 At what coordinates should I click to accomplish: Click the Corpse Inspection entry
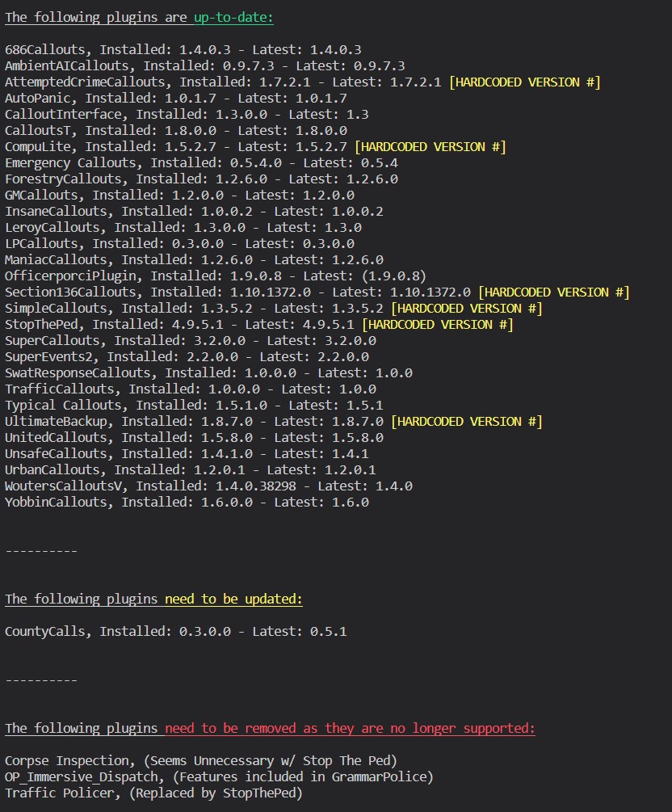point(200,760)
